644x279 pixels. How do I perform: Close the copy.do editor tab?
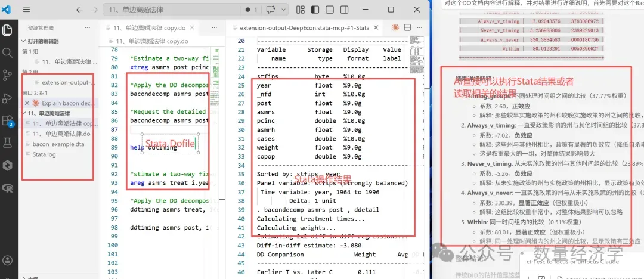[x=191, y=27]
